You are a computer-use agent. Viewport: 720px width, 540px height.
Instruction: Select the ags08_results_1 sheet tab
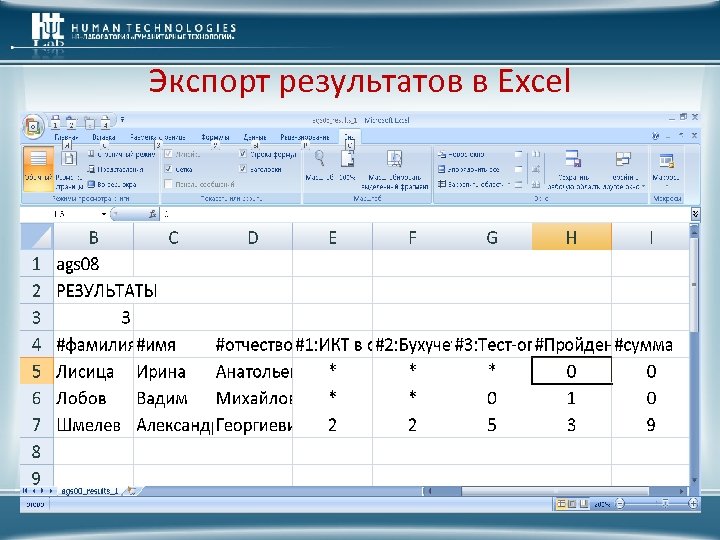click(x=90, y=491)
